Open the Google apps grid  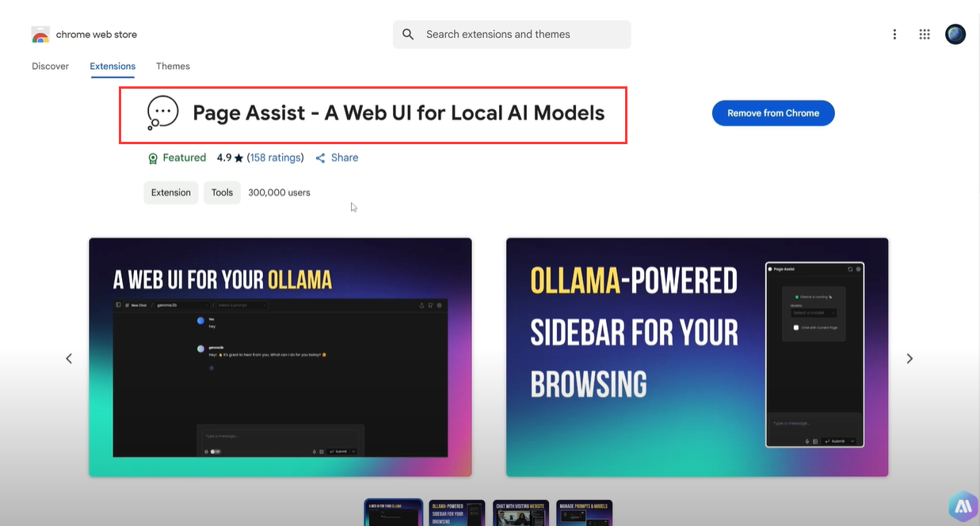tap(924, 34)
